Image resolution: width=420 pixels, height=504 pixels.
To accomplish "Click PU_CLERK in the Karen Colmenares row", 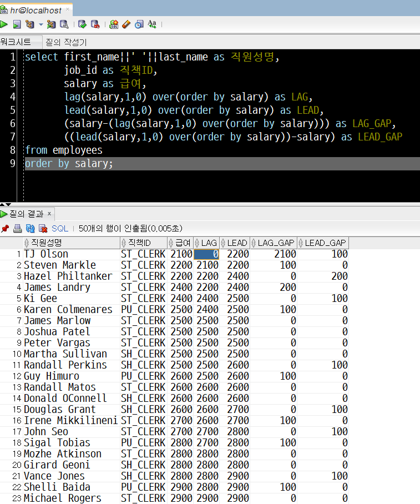I will [143, 310].
